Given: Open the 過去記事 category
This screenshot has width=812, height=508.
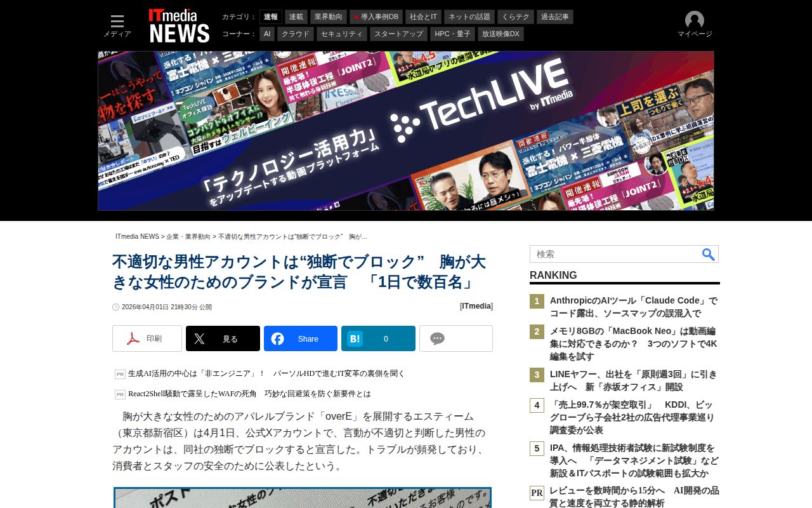Looking at the screenshot, I should pos(555,17).
